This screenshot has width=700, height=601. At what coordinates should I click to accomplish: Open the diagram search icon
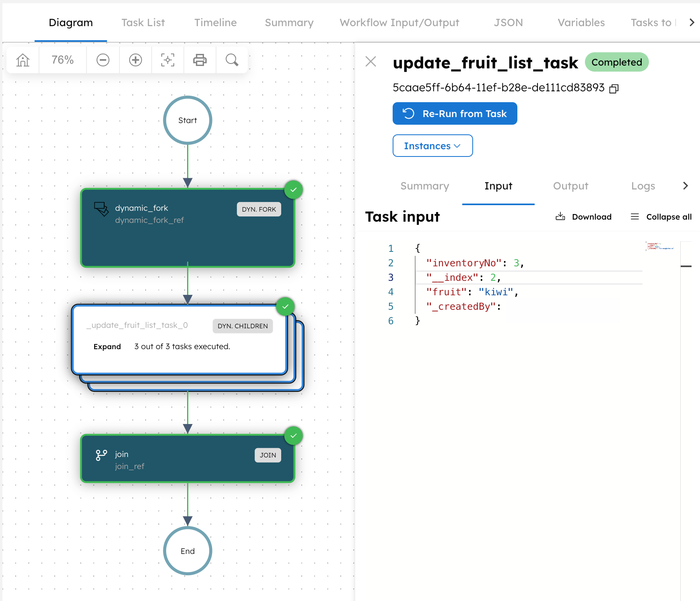[232, 60]
